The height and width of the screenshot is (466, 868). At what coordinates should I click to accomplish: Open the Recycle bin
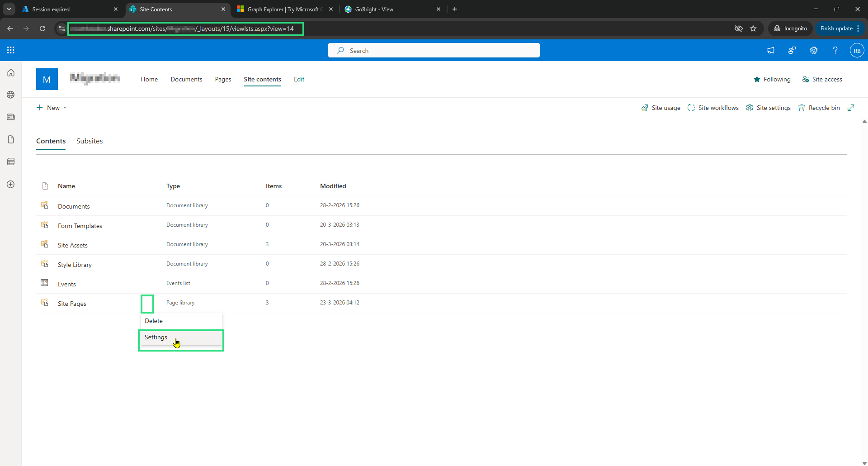(x=819, y=108)
